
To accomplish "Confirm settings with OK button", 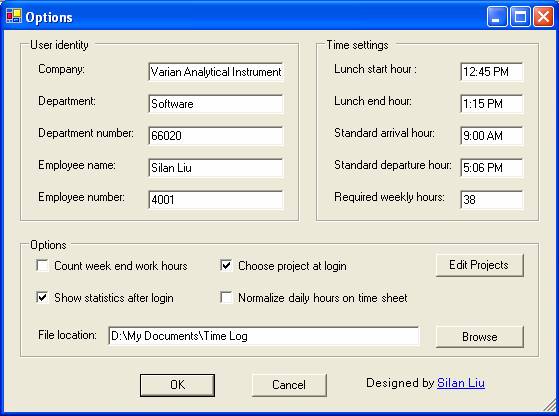I will (177, 385).
